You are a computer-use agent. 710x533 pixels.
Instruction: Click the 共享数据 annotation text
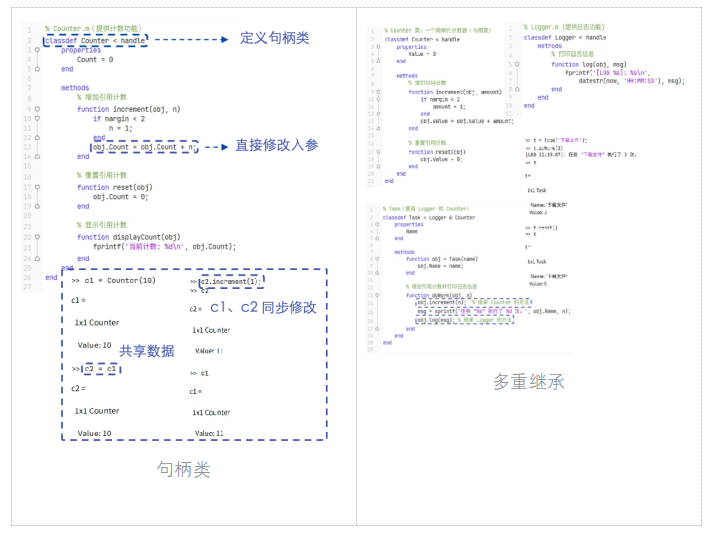point(146,351)
